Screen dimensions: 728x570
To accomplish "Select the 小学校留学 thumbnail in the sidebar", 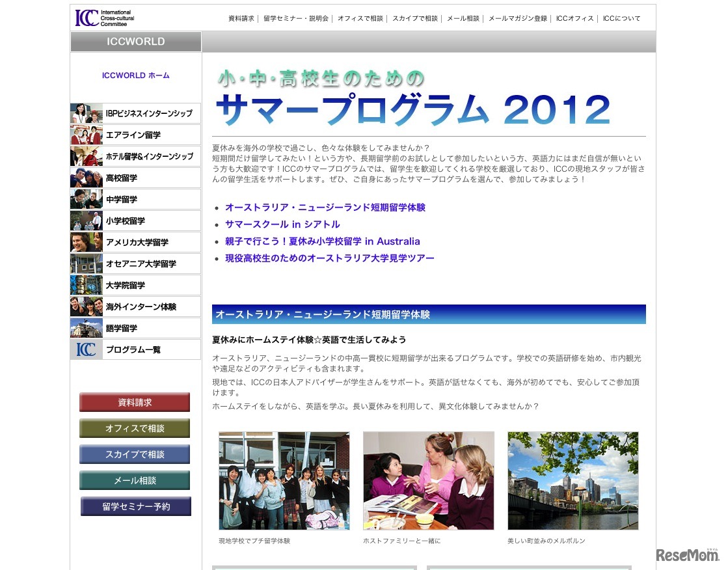I will point(86,221).
